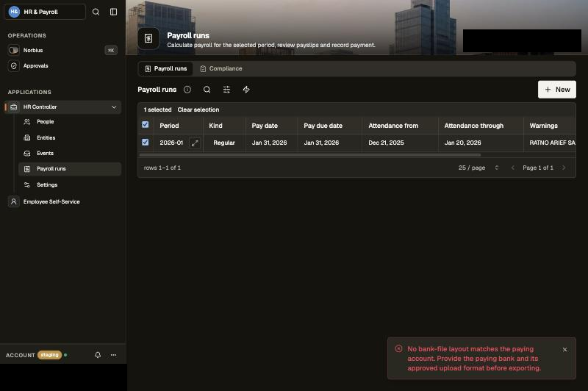588x391 pixels.
Task: Switch to the Payroll runs tab
Action: coord(166,69)
